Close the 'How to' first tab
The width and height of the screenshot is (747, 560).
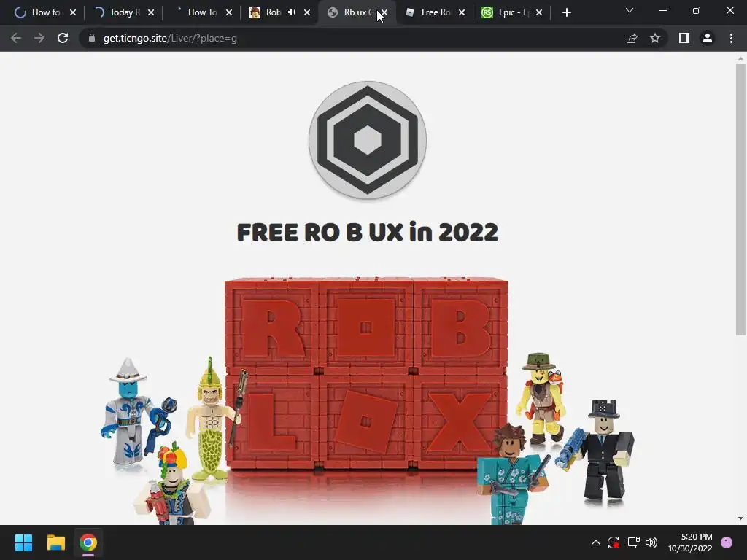tap(73, 12)
